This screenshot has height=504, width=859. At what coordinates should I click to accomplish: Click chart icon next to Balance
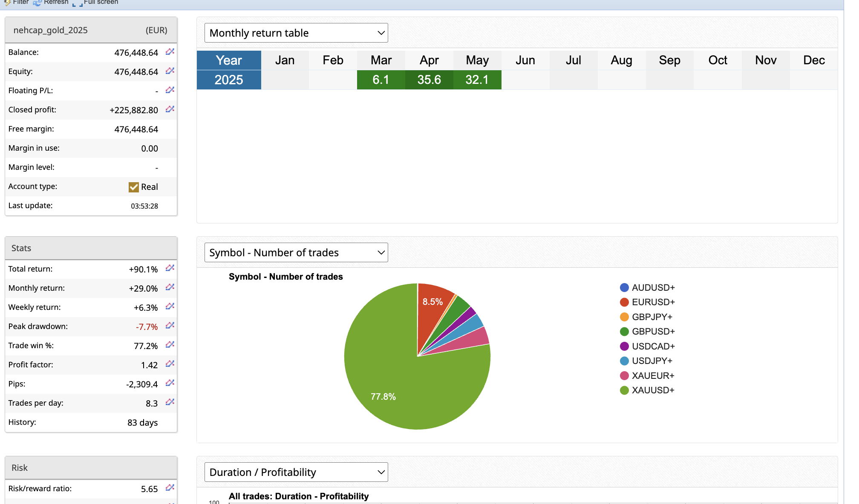pos(170,52)
